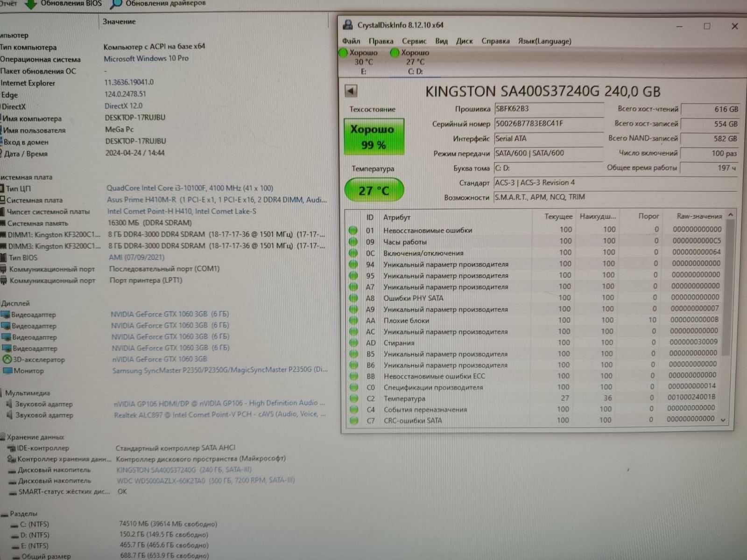The width and height of the screenshot is (747, 560).
Task: Click status circle for BB Невосстановимые ошибки ECC
Action: (x=354, y=376)
